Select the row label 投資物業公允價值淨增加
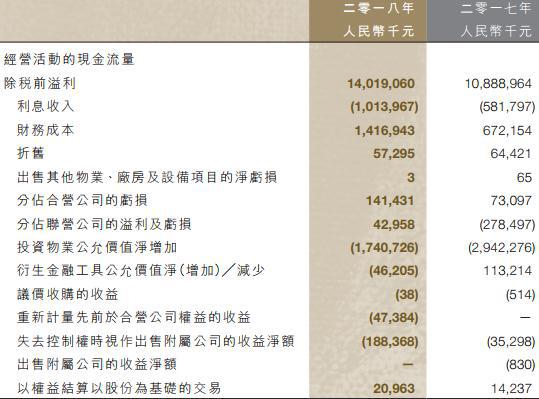This screenshot has width=539, height=399. (x=97, y=247)
